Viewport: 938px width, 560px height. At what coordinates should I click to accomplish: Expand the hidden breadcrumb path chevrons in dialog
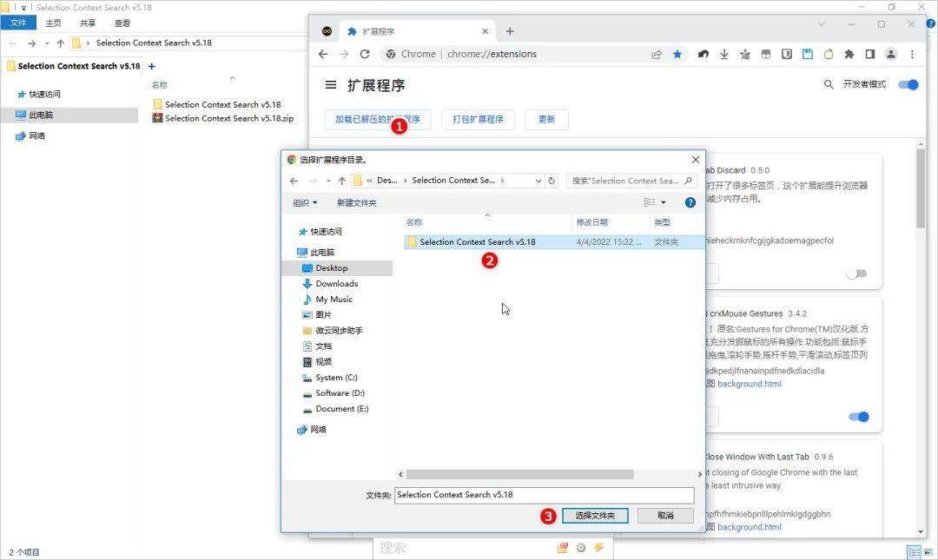point(369,180)
